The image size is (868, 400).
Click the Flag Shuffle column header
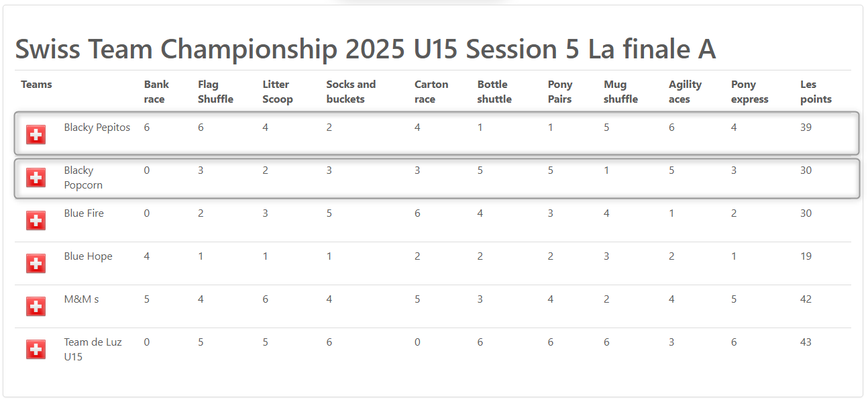pos(215,92)
